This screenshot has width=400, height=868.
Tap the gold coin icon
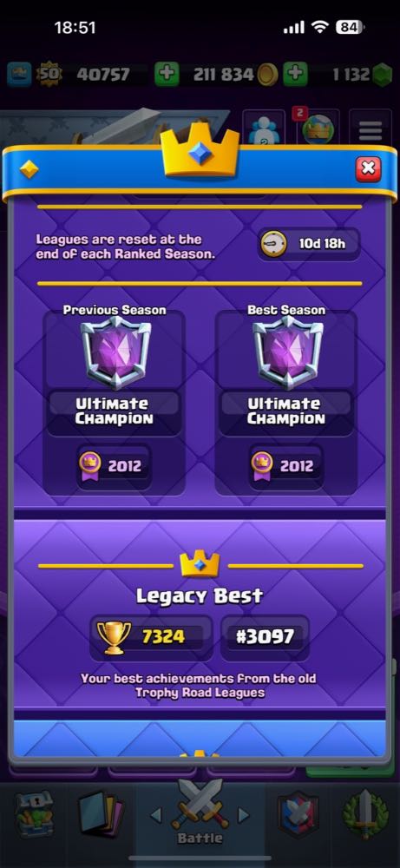click(268, 75)
